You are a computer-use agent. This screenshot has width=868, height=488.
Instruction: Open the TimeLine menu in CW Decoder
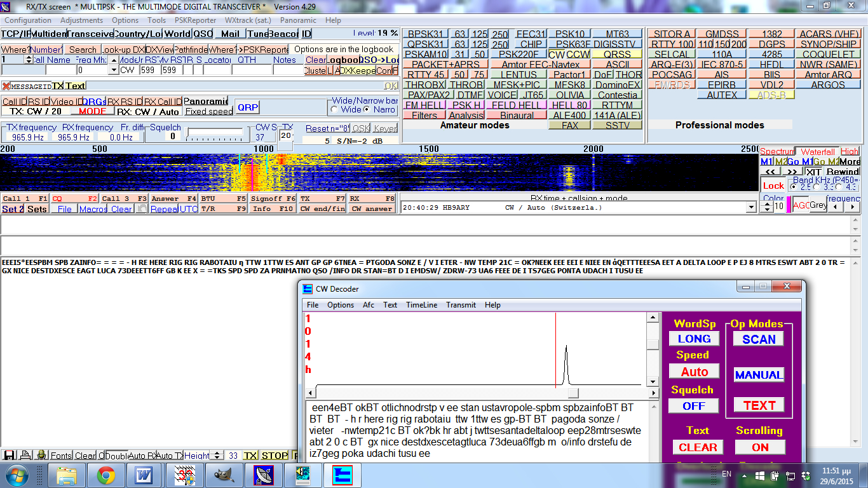421,305
